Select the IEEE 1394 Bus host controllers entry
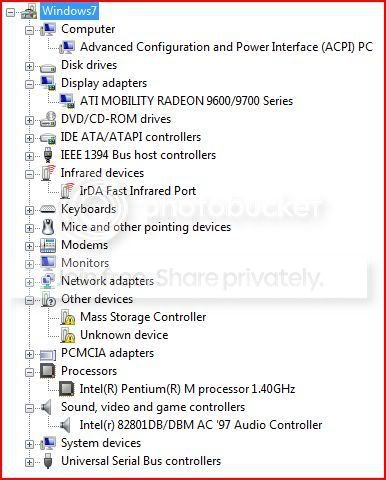Screen dimensions: 386x480 (x=138, y=155)
